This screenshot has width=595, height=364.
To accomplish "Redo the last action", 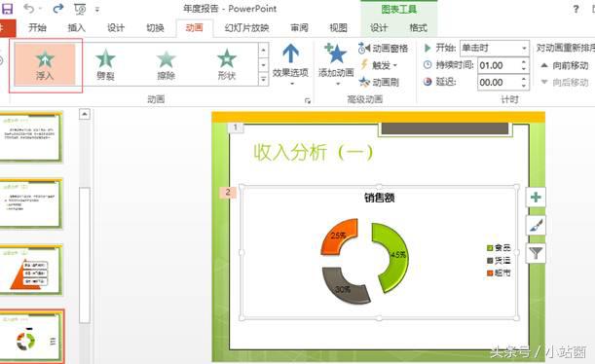I will click(58, 9).
